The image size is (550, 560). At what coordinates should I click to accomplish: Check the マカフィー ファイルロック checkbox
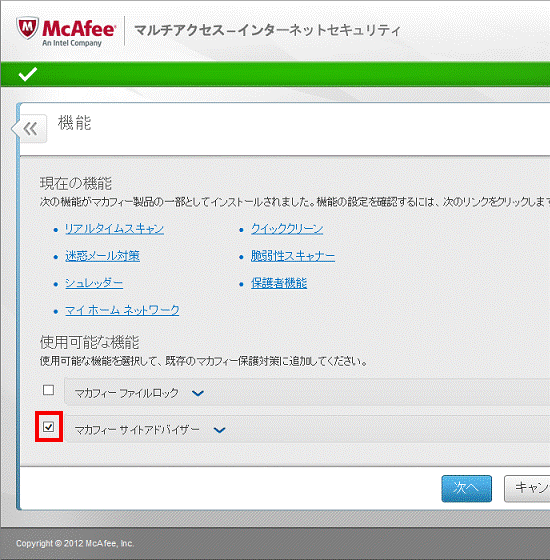tap(49, 390)
